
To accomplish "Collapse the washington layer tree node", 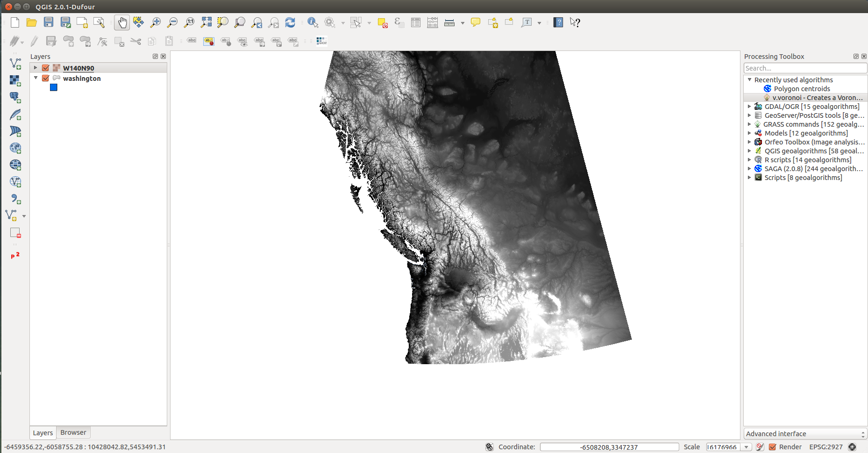I will pyautogui.click(x=36, y=78).
